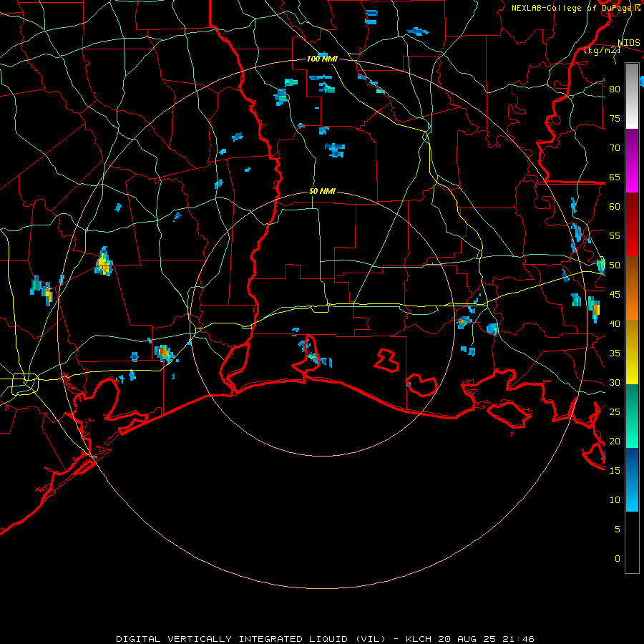Click the scale value 30
Screen dimensions: 644x644
click(615, 382)
